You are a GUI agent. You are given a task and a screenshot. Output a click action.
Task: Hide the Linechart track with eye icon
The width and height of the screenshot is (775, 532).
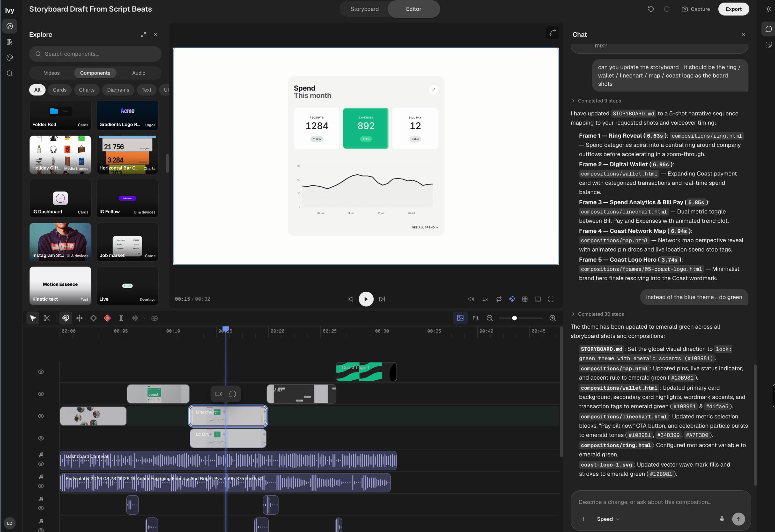pos(41,416)
